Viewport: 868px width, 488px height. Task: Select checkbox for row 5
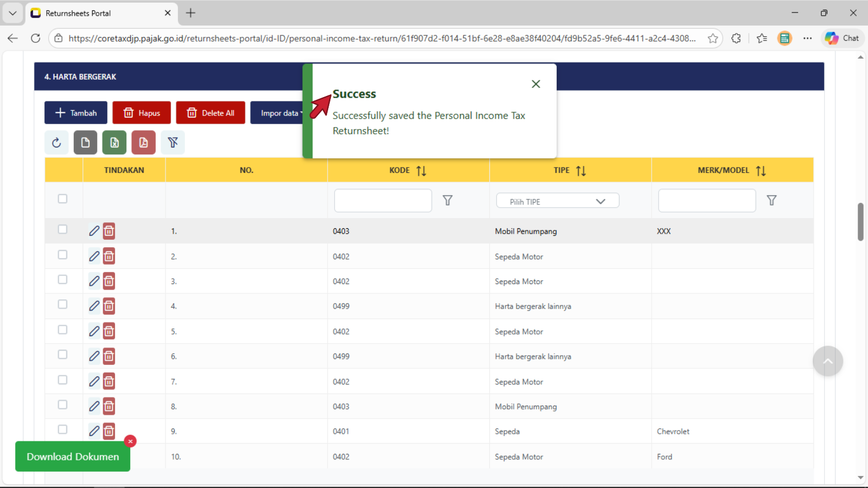[x=63, y=330]
